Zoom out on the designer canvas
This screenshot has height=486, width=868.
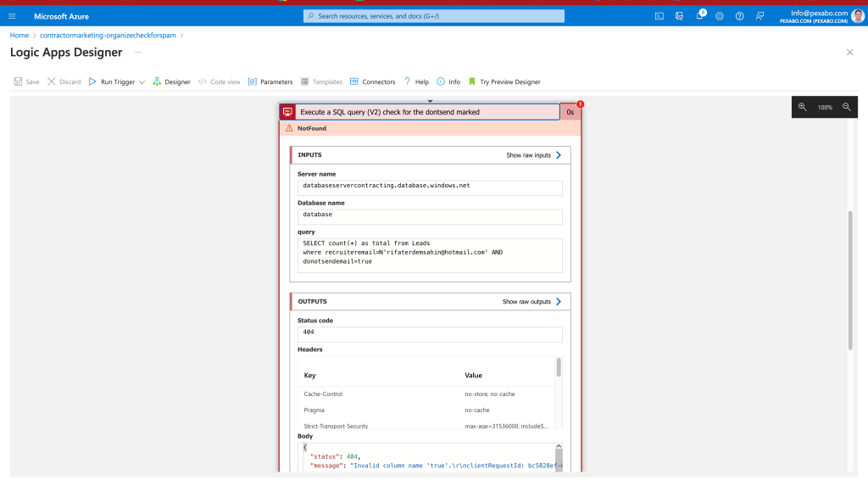(x=847, y=107)
